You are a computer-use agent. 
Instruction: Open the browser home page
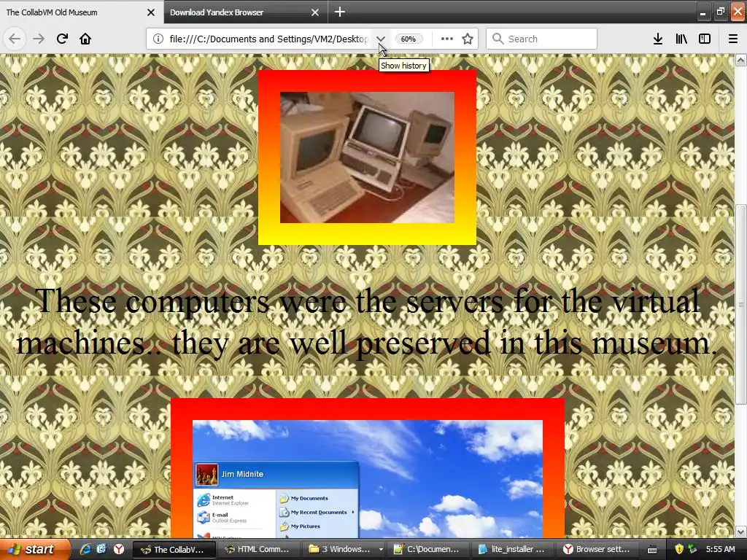click(85, 39)
